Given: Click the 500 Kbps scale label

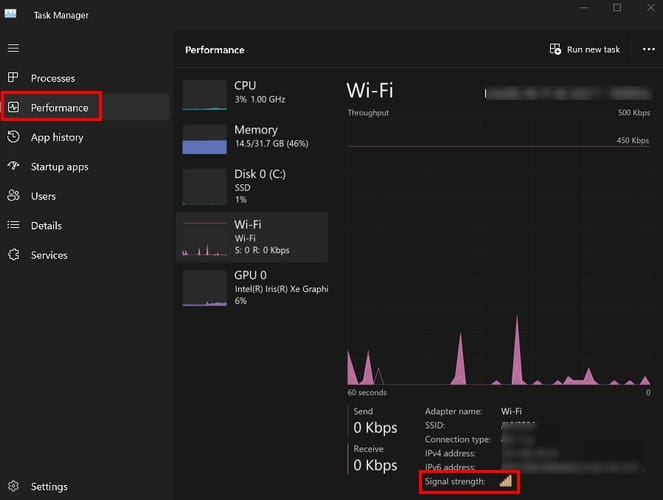Looking at the screenshot, I should click(x=633, y=113).
